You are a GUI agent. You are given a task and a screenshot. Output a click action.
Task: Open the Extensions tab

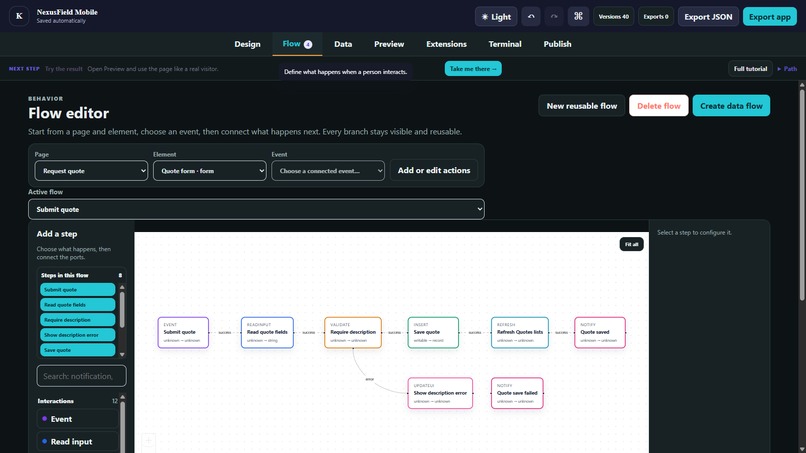point(446,44)
